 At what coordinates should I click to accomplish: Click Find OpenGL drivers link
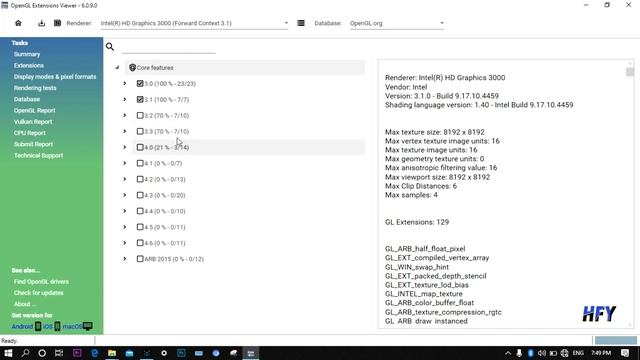[x=41, y=282]
